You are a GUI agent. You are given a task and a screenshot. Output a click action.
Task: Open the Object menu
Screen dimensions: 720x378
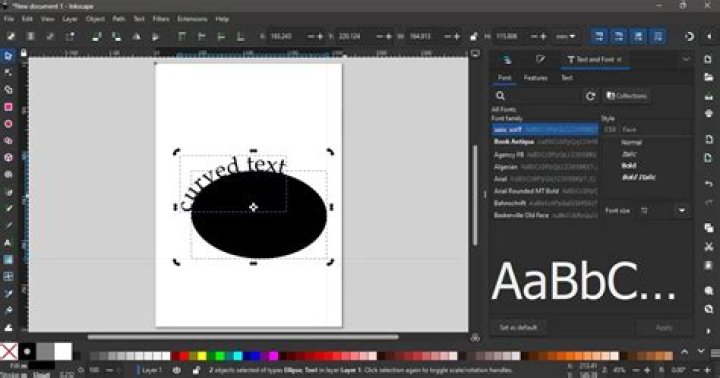pos(95,19)
